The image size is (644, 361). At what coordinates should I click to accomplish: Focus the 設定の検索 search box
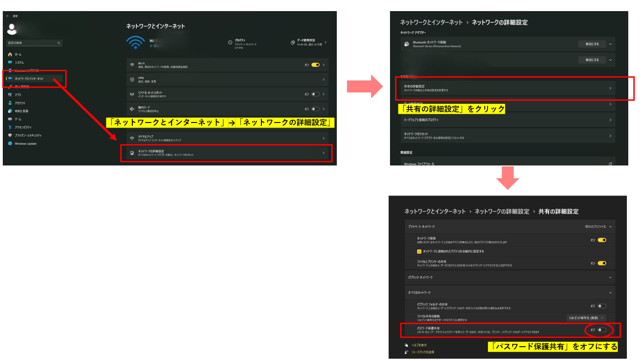(34, 43)
